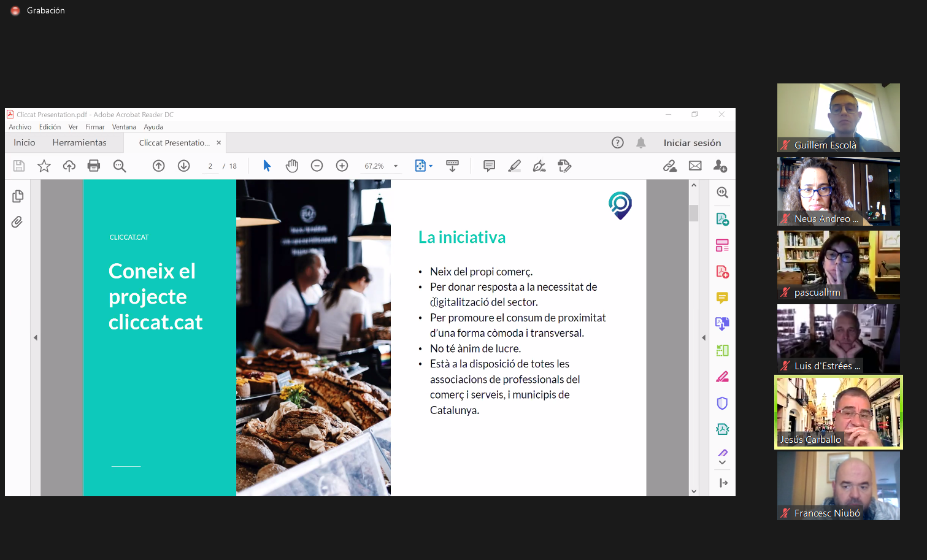This screenshot has height=560, width=927.
Task: Expand the right tools pane
Action: point(723,483)
